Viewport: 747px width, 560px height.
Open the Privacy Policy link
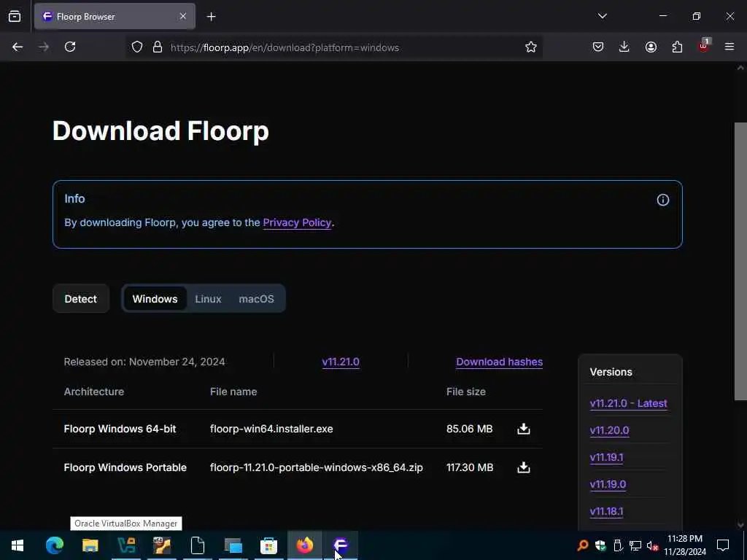tap(297, 223)
